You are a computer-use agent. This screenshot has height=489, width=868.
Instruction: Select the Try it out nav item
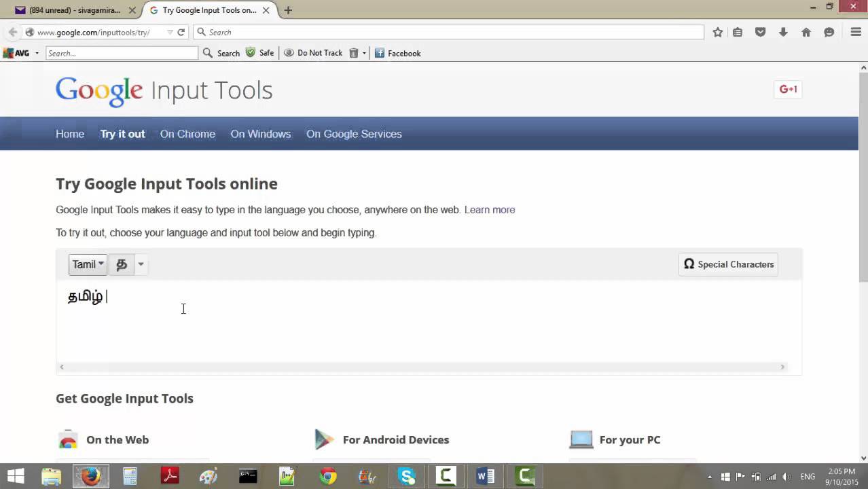[x=122, y=134]
